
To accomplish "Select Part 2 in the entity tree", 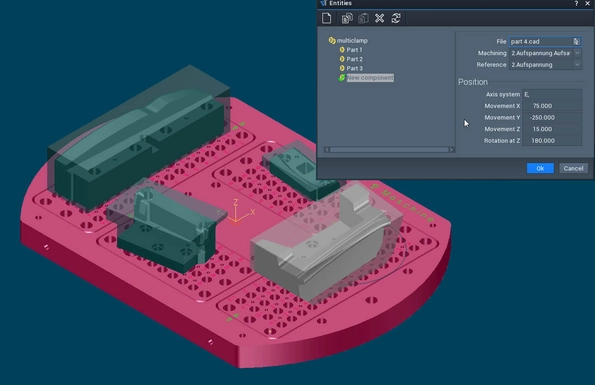I will pyautogui.click(x=354, y=59).
